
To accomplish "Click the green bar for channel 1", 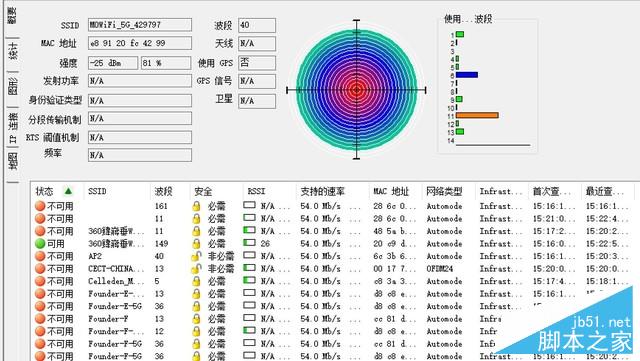I will coord(460,34).
